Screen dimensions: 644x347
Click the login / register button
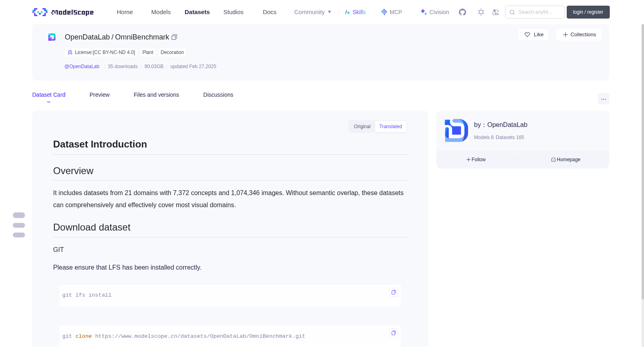click(588, 12)
